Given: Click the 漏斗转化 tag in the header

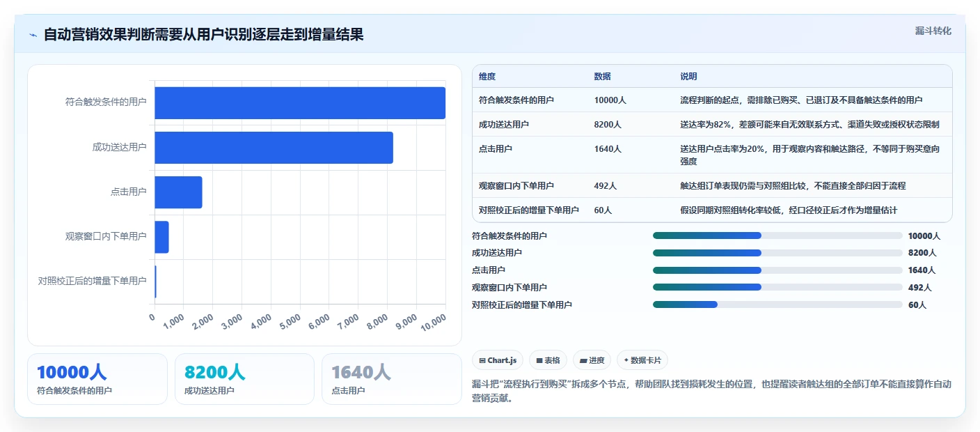Looking at the screenshot, I should (x=933, y=31).
